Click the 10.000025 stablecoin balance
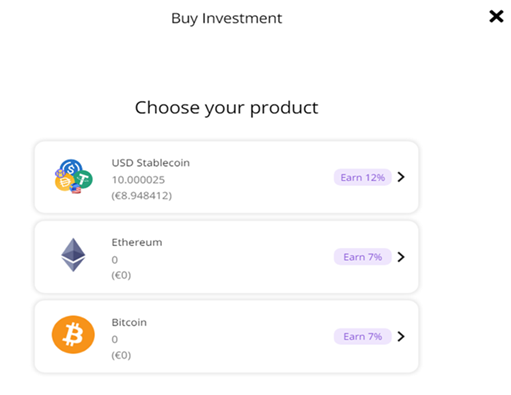 [x=138, y=180]
